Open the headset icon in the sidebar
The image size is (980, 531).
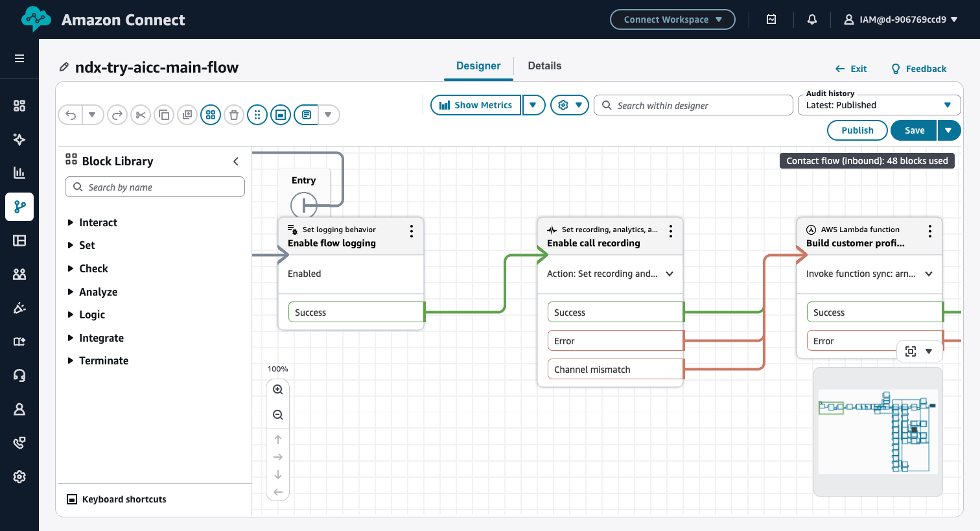pyautogui.click(x=19, y=375)
